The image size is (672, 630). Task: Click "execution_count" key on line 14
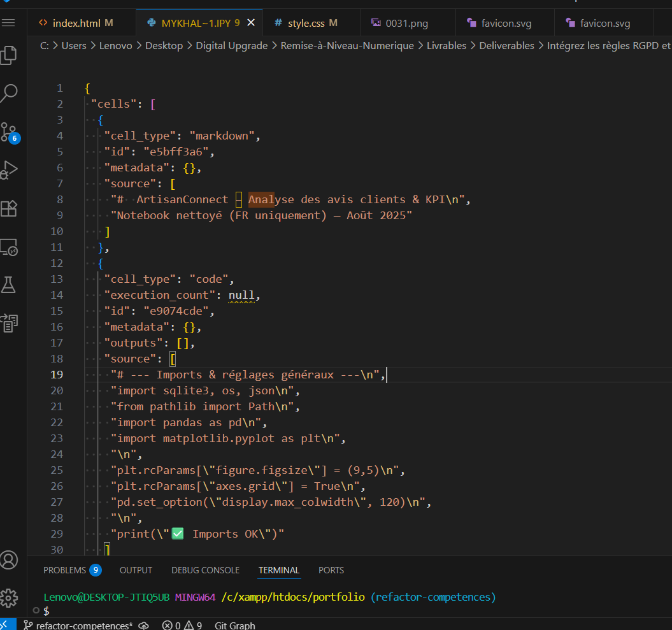[159, 296]
